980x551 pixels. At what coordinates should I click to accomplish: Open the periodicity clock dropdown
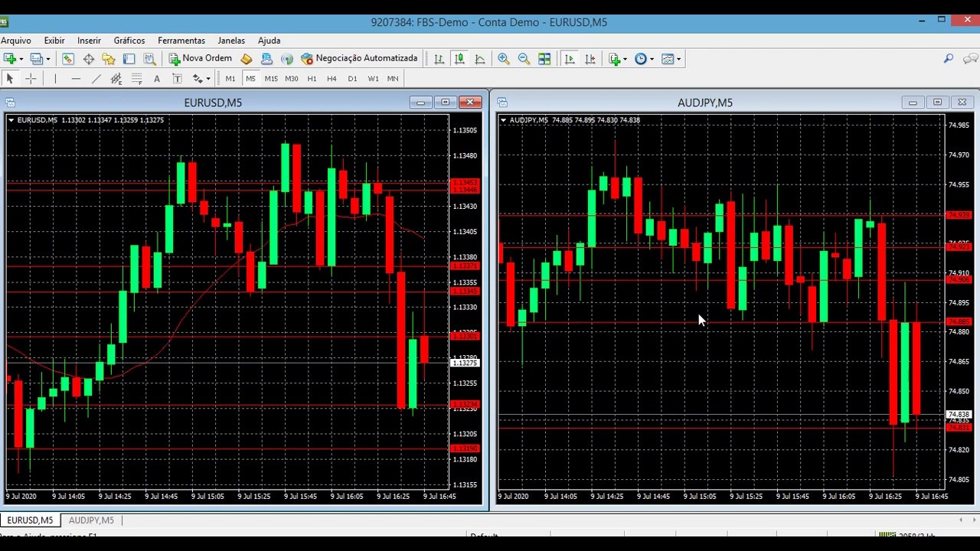click(x=652, y=59)
